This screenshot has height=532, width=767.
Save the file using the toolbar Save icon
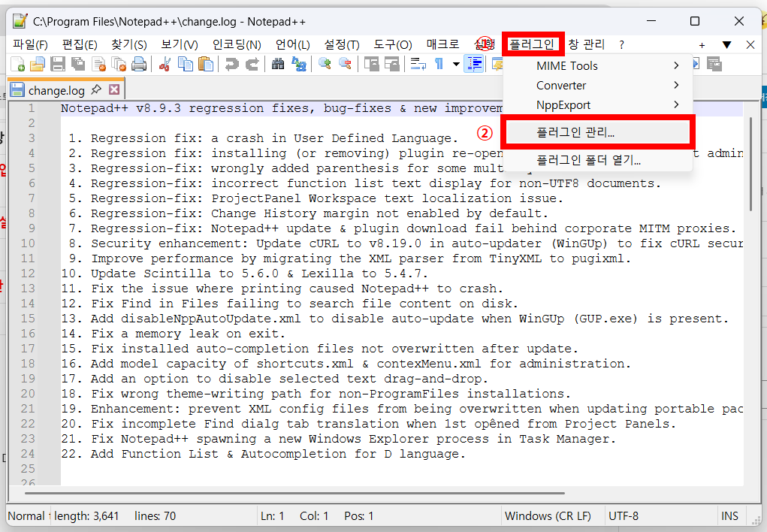click(58, 64)
